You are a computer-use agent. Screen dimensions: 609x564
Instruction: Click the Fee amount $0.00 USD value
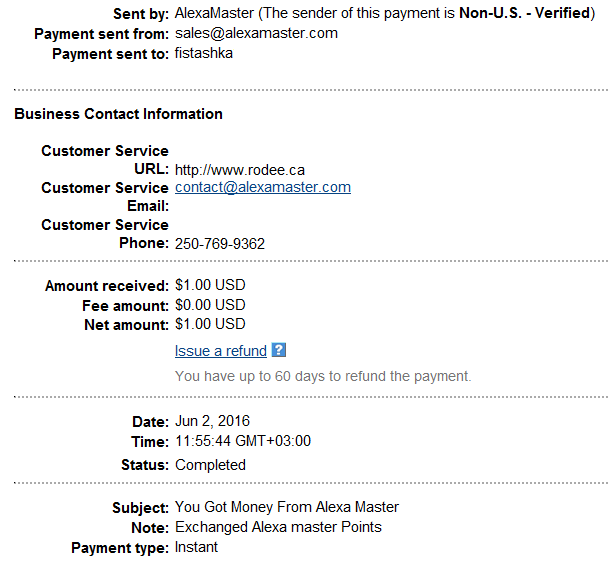[210, 305]
